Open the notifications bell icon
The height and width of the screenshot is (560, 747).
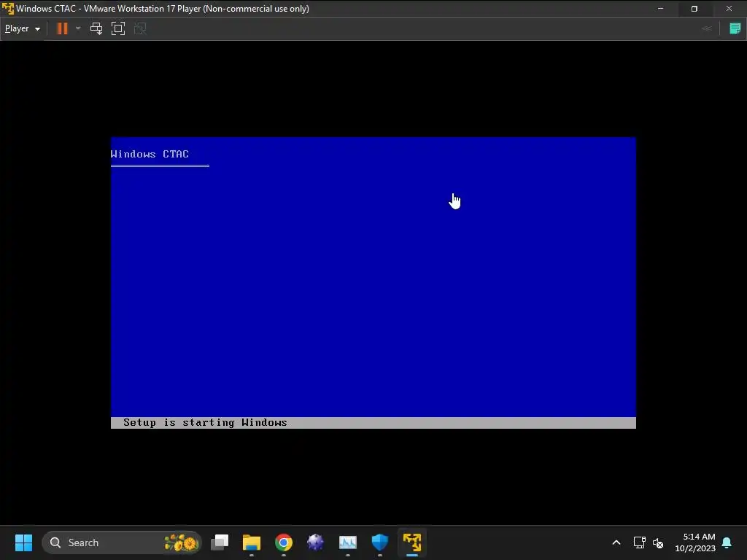pyautogui.click(x=727, y=542)
